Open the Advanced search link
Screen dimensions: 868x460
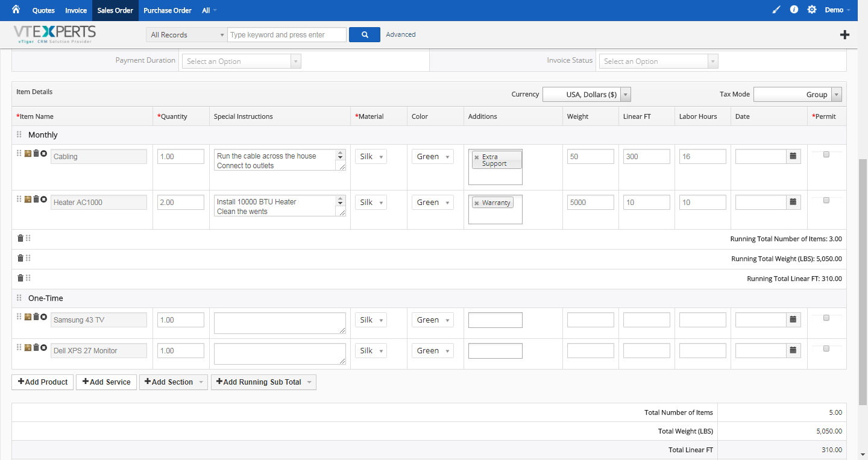400,34
